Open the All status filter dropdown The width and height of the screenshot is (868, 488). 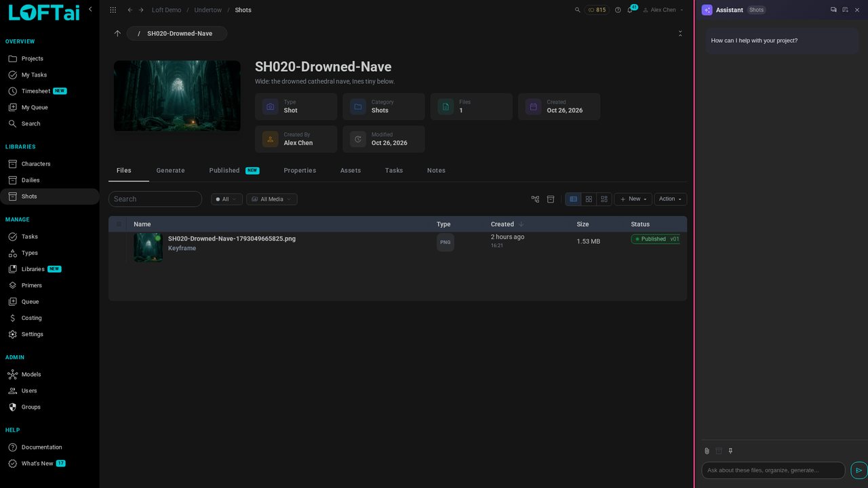click(x=226, y=199)
